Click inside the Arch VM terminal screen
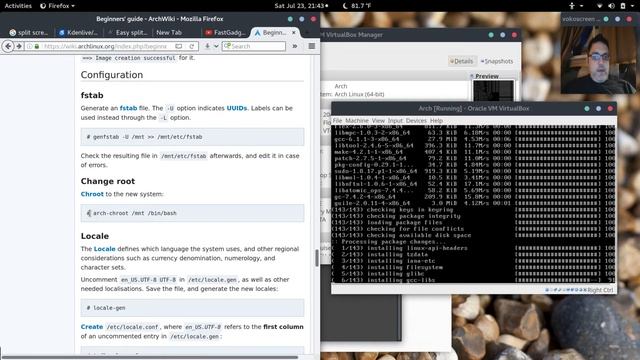This screenshot has height=360, width=640. pos(473,204)
